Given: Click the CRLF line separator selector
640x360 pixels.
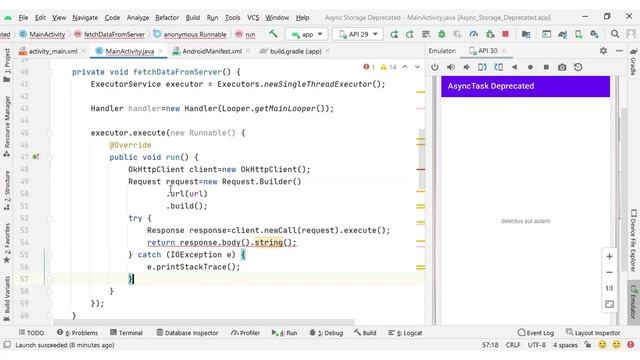Looking at the screenshot, I should point(513,345).
